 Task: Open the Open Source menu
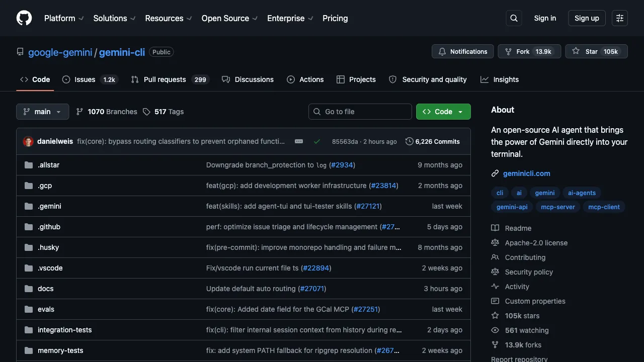pos(229,18)
